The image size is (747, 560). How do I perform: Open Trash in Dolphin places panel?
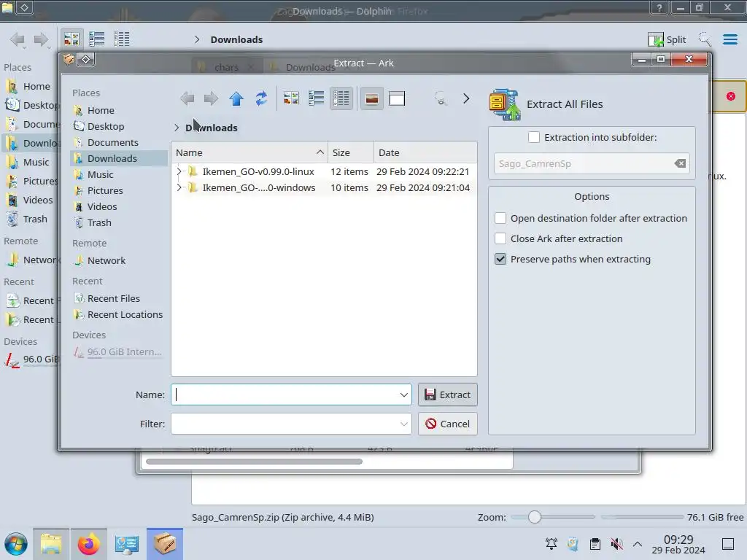29,219
